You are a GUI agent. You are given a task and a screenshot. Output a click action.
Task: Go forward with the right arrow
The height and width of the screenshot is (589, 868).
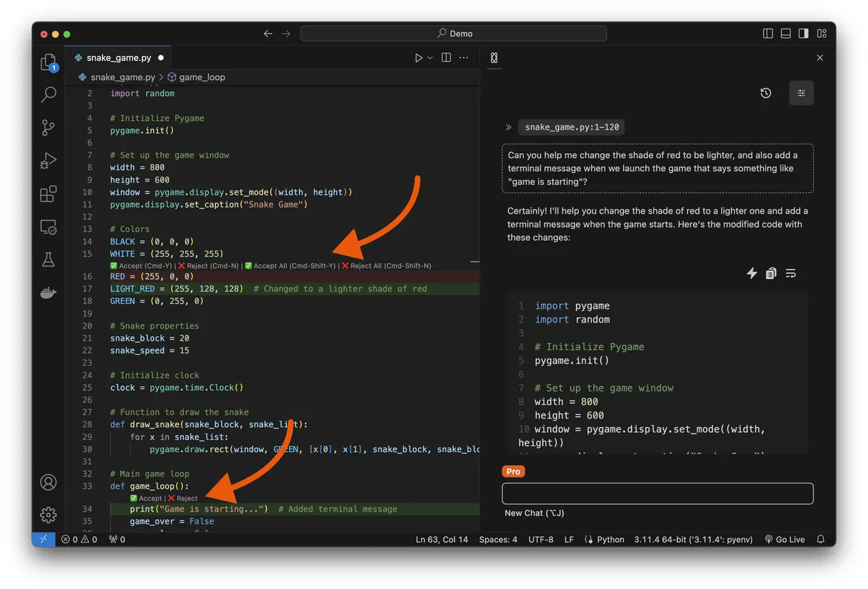(x=286, y=33)
